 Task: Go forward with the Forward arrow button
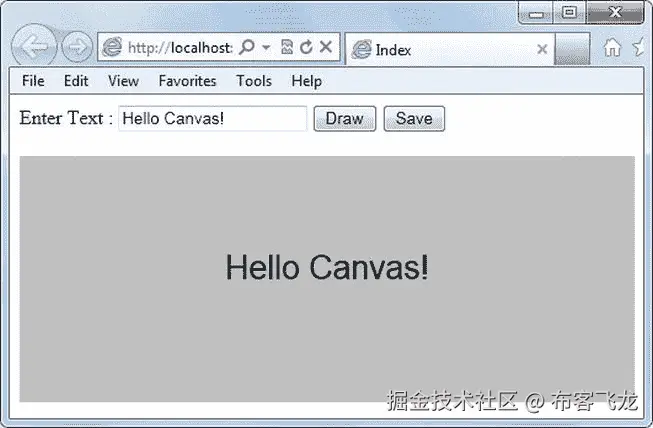tap(77, 47)
